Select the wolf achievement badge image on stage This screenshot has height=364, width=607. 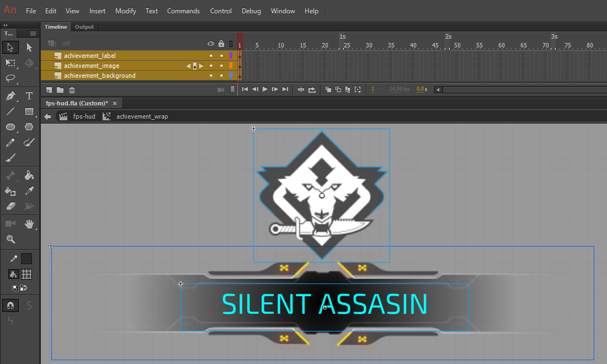pyautogui.click(x=321, y=195)
